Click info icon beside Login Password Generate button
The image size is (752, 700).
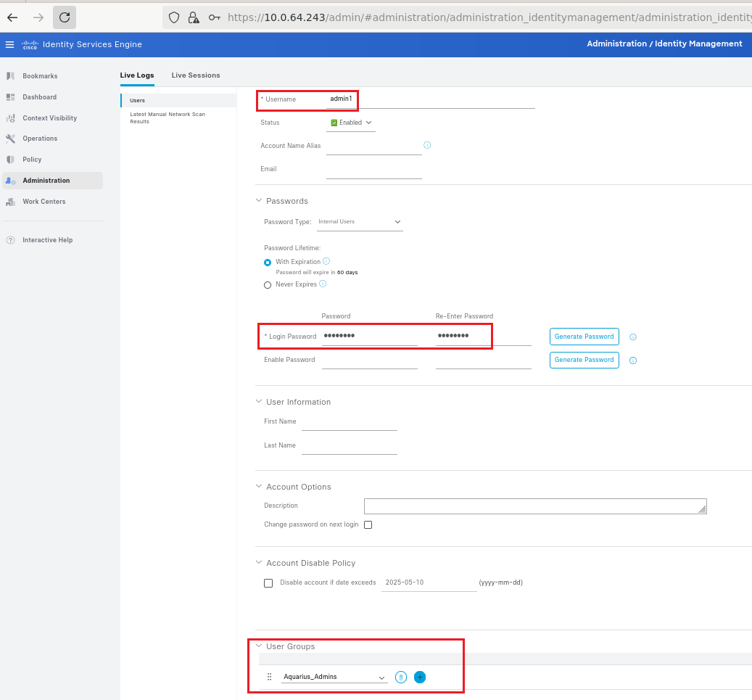pyautogui.click(x=633, y=337)
